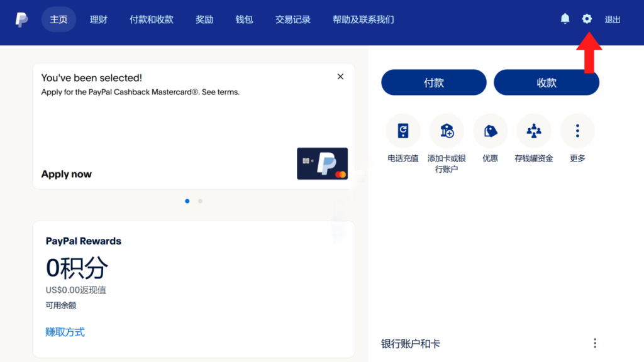This screenshot has height=362, width=644.
Task: Show 更多 actions three-dot icon
Action: pos(577,131)
